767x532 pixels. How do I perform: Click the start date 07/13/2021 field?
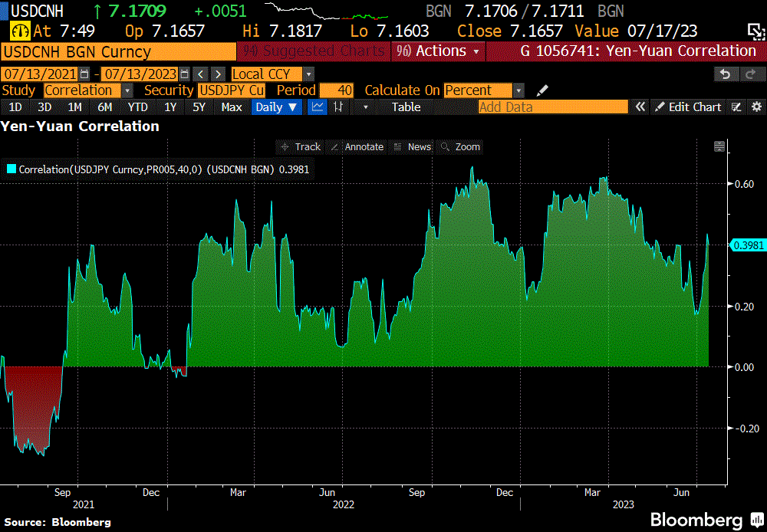39,74
